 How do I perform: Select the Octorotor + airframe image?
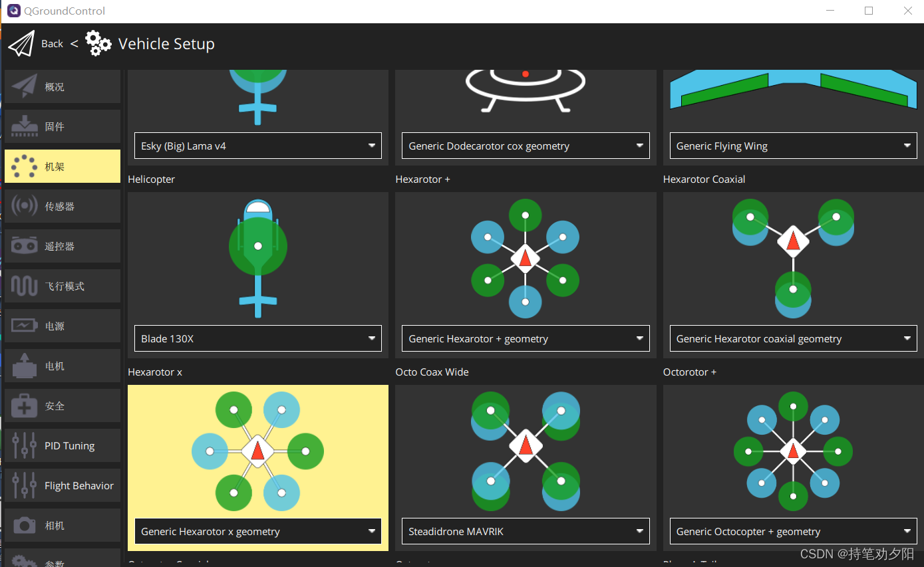coord(793,451)
